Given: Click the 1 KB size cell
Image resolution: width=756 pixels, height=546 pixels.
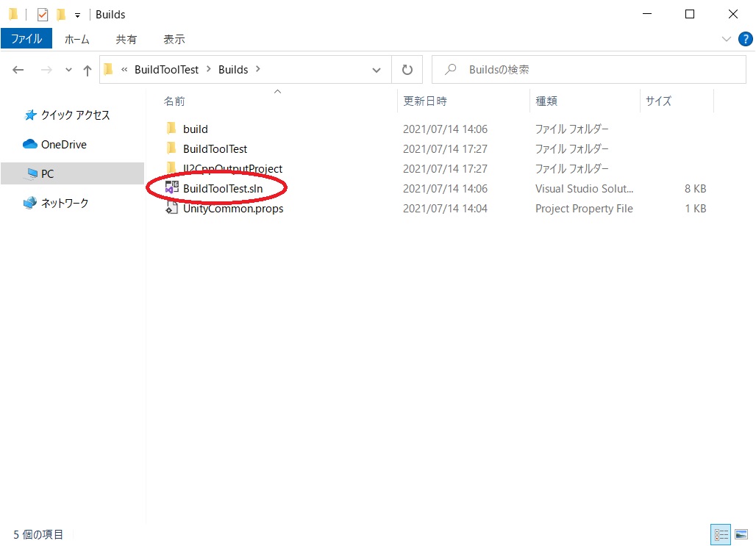Looking at the screenshot, I should click(x=695, y=209).
